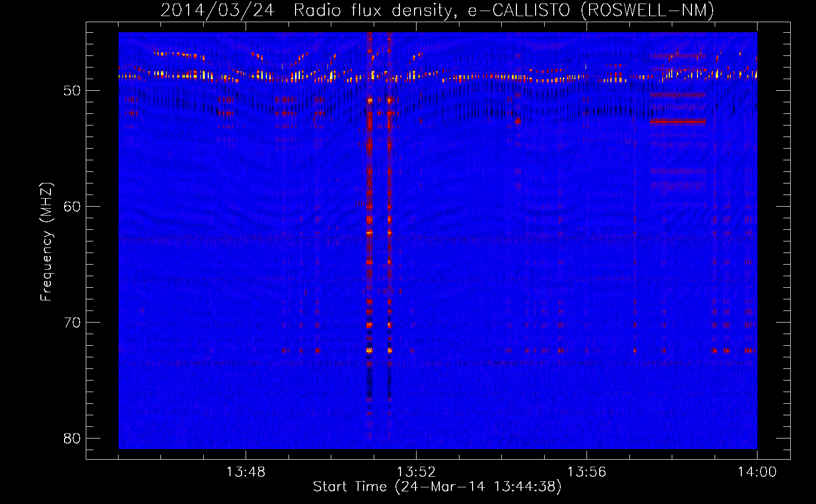Click the left vertical burst's bright spot near 72 MHz

click(369, 350)
